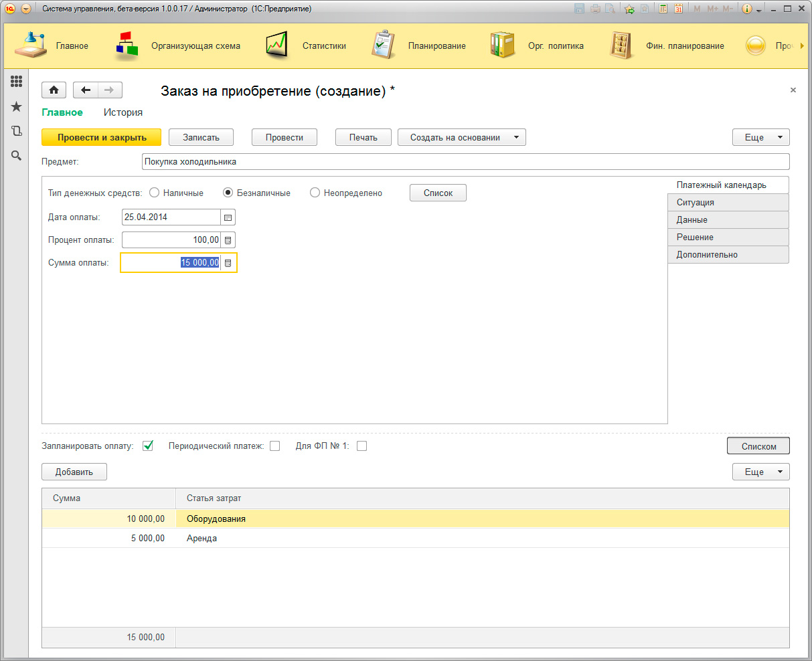Screen dimensions: 812x661
Task: Click the Печать button
Action: [x=363, y=137]
